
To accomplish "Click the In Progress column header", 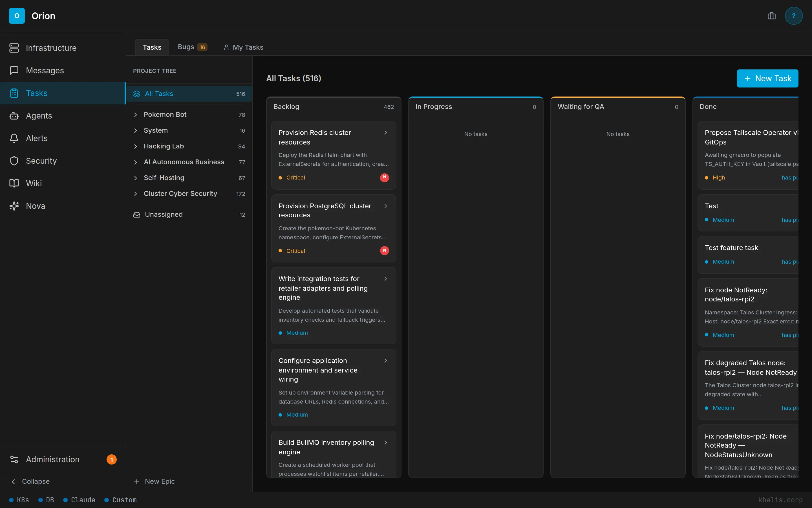I will click(475, 107).
